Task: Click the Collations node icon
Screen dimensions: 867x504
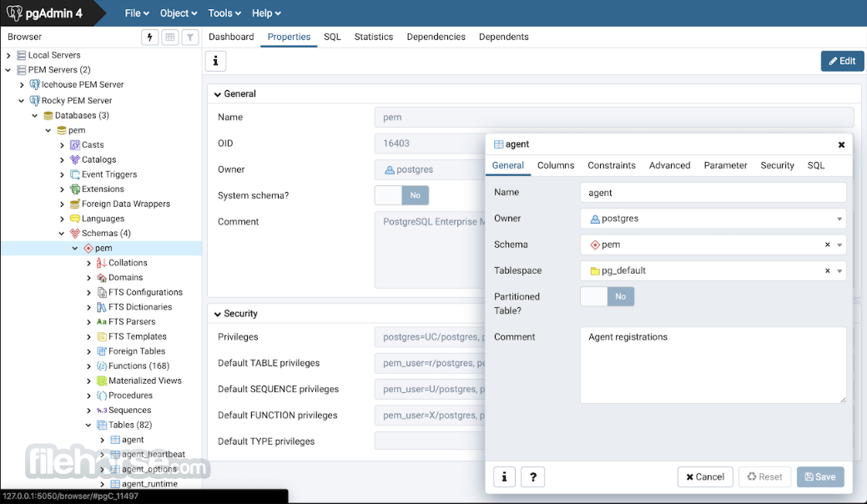Action: (101, 263)
